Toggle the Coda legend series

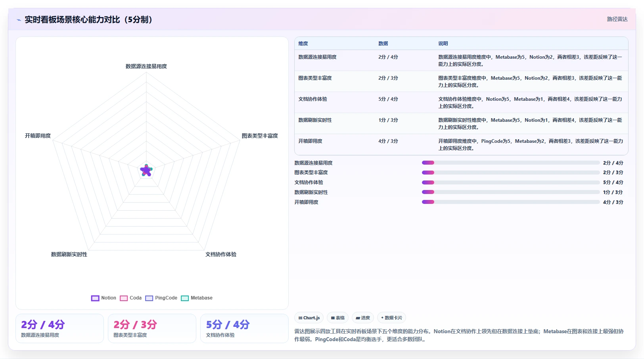[x=130, y=298]
